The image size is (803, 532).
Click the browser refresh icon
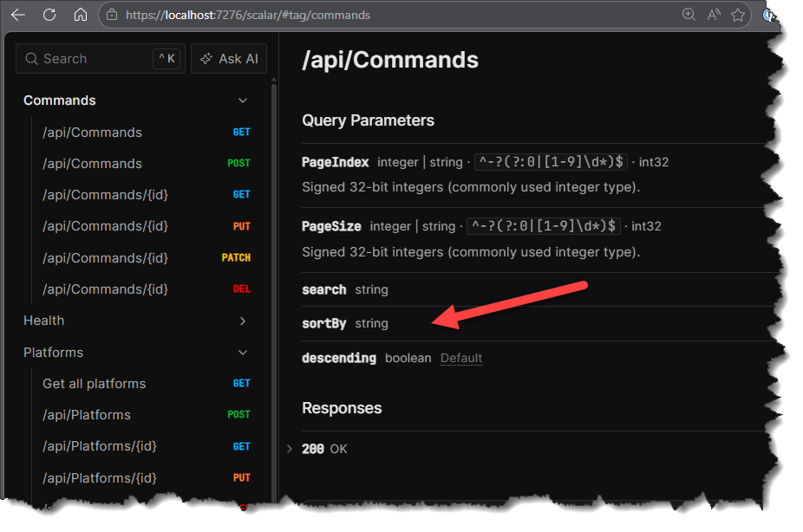49,15
